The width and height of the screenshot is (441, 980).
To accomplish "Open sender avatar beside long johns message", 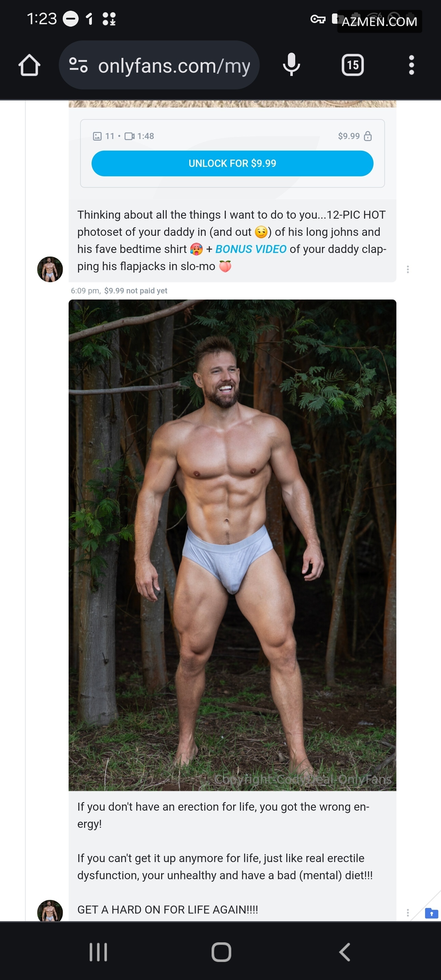I will click(x=50, y=269).
